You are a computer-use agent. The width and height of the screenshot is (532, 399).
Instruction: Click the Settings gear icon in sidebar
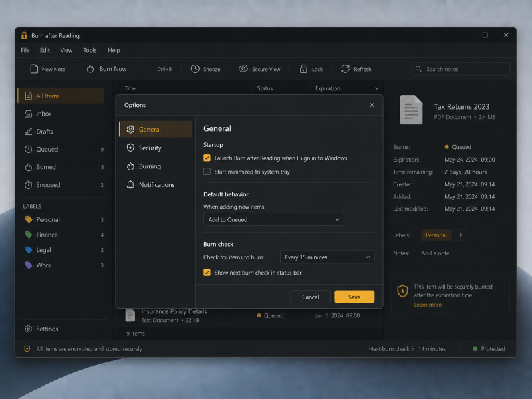[x=29, y=329]
